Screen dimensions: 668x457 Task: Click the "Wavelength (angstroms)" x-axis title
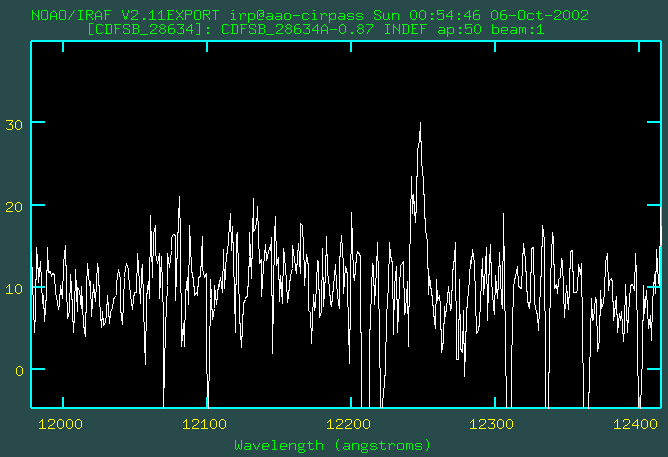pos(333,444)
